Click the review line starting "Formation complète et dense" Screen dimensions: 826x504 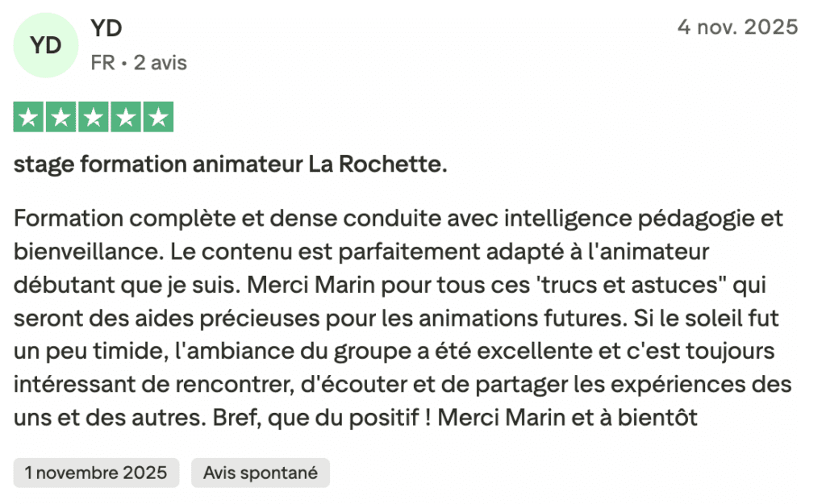[398, 219]
